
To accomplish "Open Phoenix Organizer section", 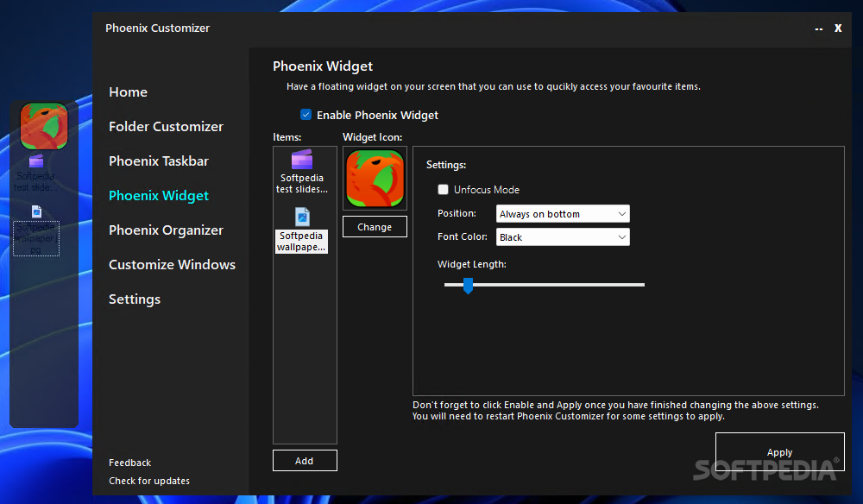I will [166, 230].
